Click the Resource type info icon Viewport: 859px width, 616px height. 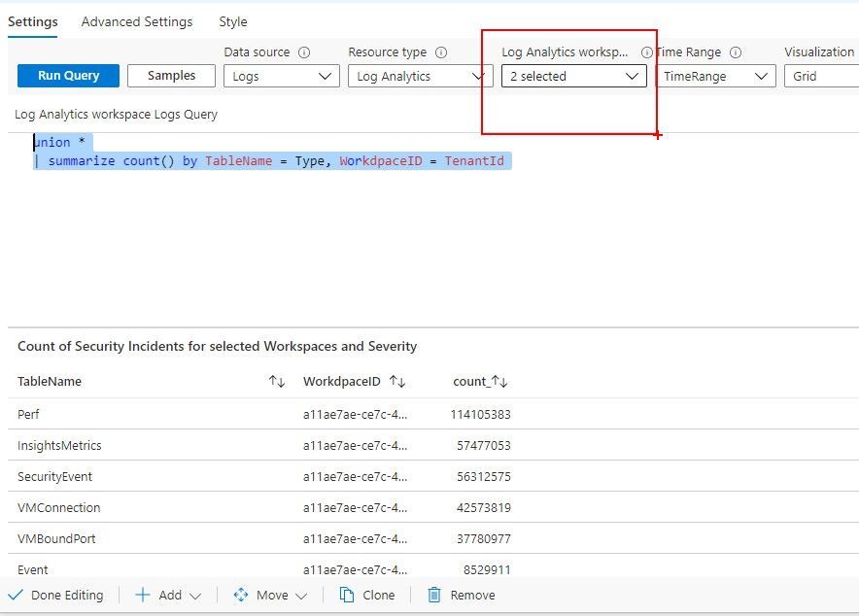pyautogui.click(x=441, y=52)
